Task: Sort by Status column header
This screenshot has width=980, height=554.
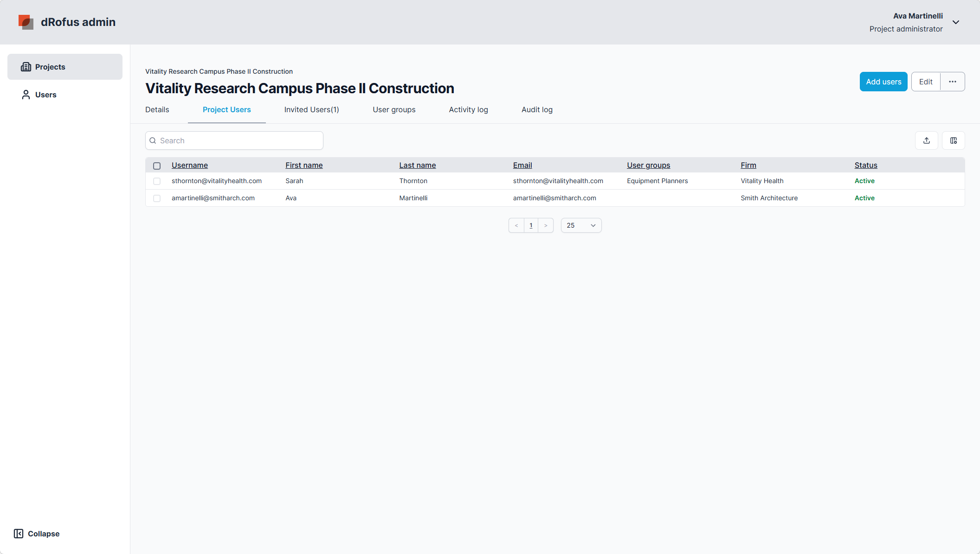Action: 866,165
